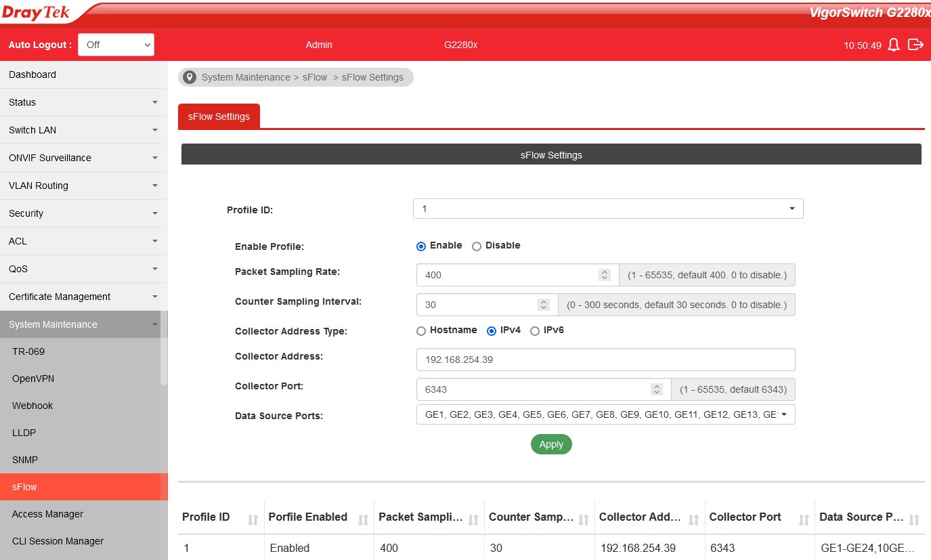The image size is (931, 560).
Task: Click the notification bell icon
Action: 894,45
